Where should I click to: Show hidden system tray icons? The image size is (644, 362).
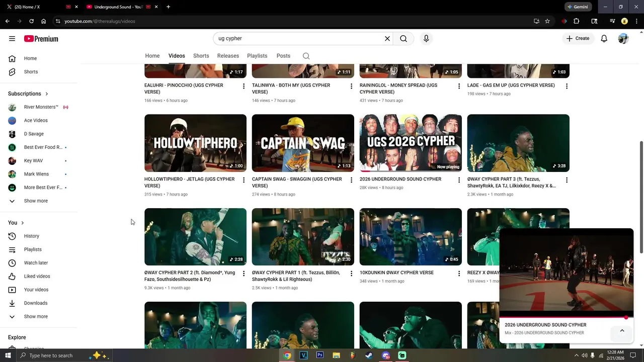577,355
